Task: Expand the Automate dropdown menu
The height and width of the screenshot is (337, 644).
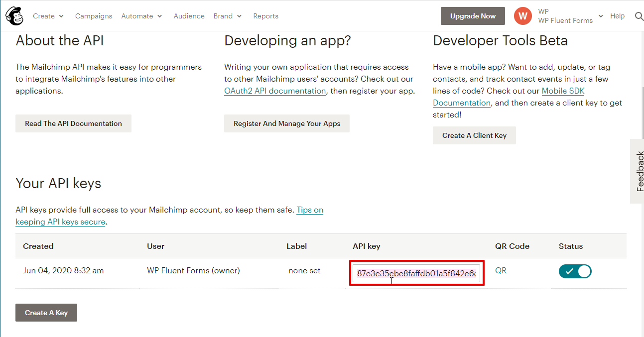Action: click(x=141, y=16)
